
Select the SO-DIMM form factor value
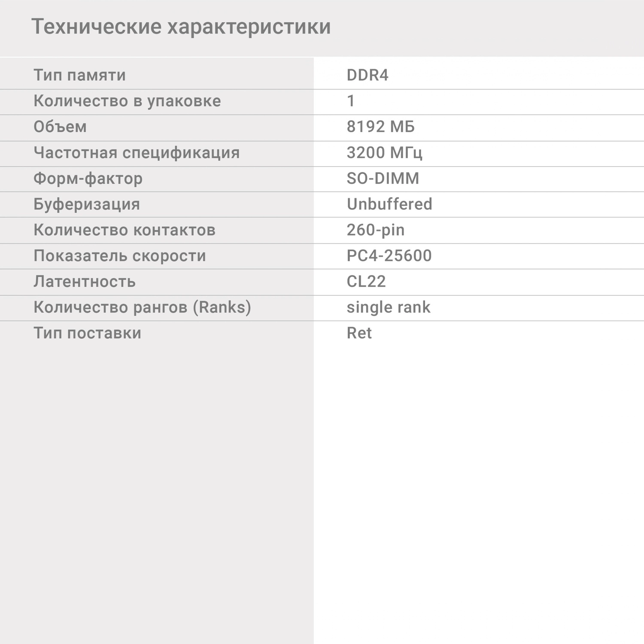383,178
